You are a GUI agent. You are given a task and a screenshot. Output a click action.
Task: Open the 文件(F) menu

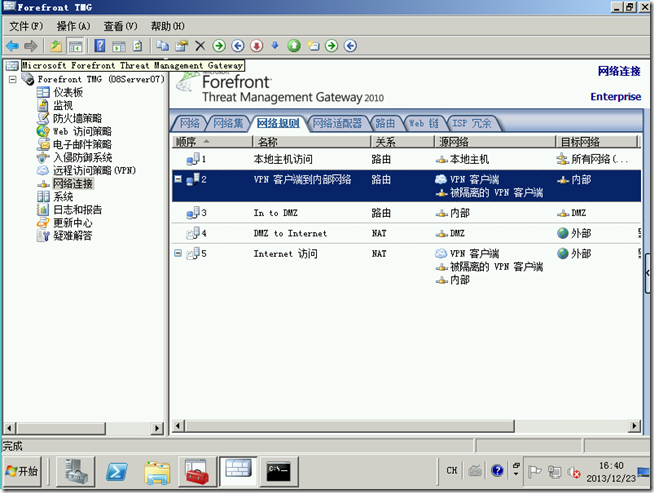26,26
